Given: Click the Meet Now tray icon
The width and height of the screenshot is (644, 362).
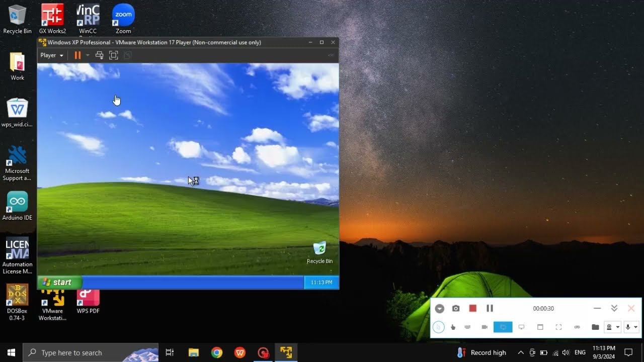Looking at the screenshot, I should click(x=532, y=352).
